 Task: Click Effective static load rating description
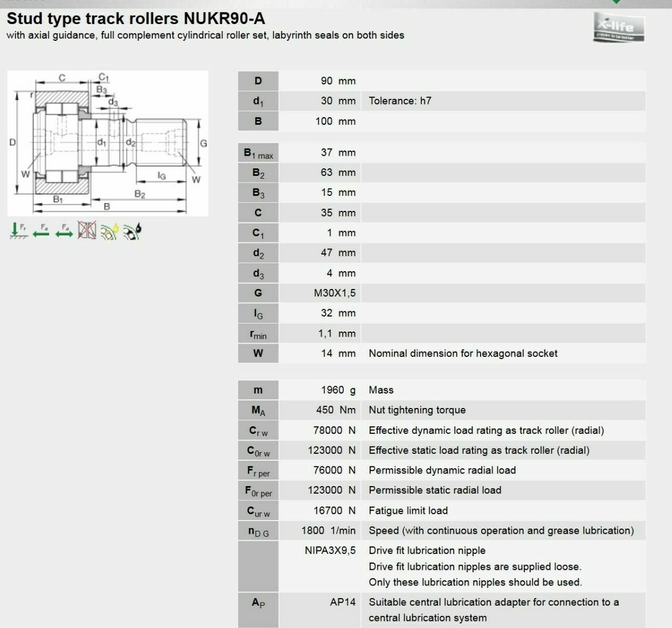click(x=479, y=450)
